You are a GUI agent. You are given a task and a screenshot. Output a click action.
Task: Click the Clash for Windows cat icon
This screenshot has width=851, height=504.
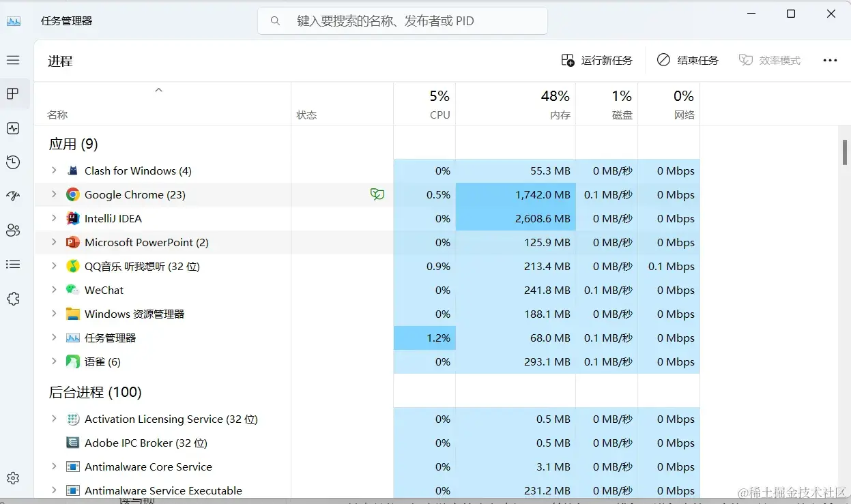point(73,171)
